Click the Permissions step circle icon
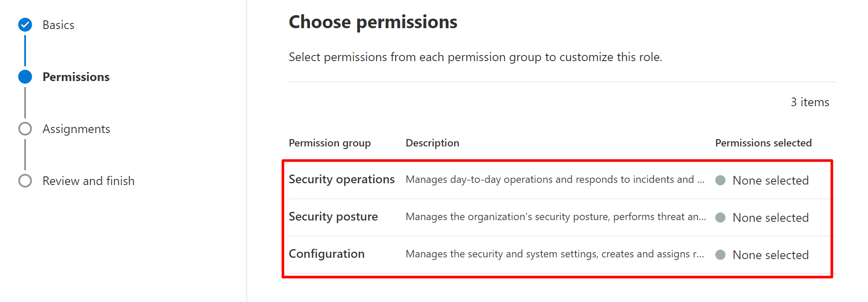 [25, 77]
